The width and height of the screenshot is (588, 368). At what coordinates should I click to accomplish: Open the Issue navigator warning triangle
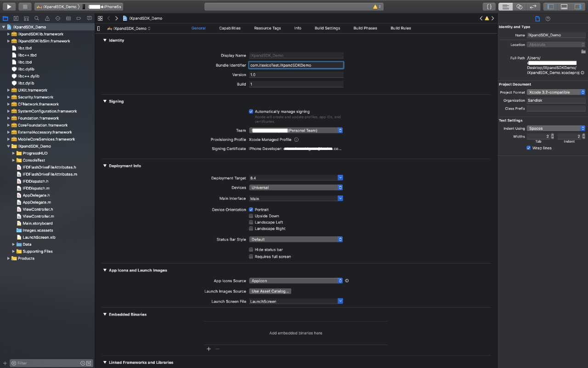[x=47, y=18]
